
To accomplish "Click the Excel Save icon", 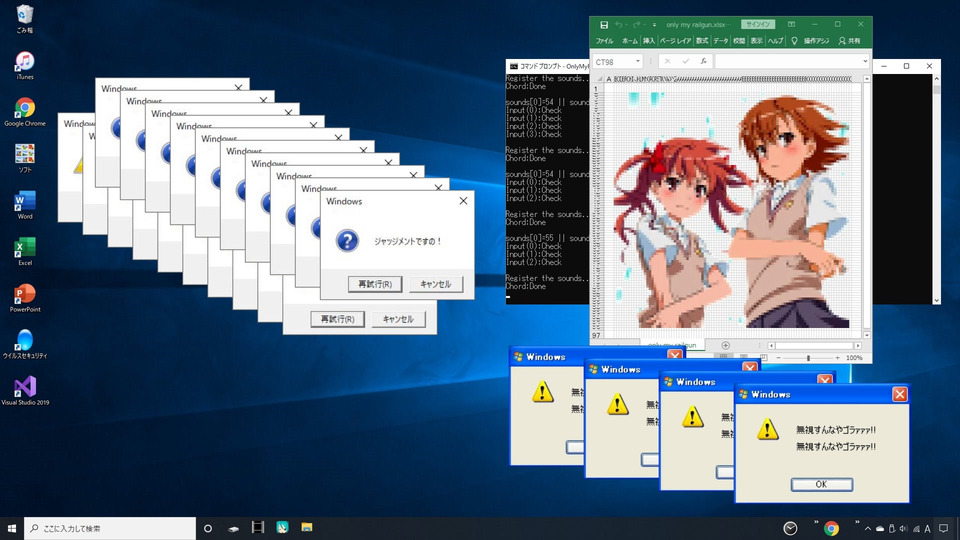I will click(603, 24).
